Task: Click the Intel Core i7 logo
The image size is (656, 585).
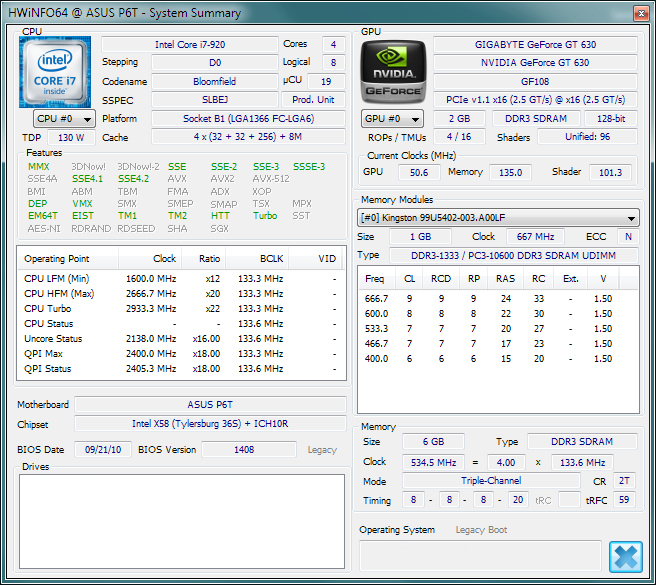Action: pyautogui.click(x=55, y=72)
